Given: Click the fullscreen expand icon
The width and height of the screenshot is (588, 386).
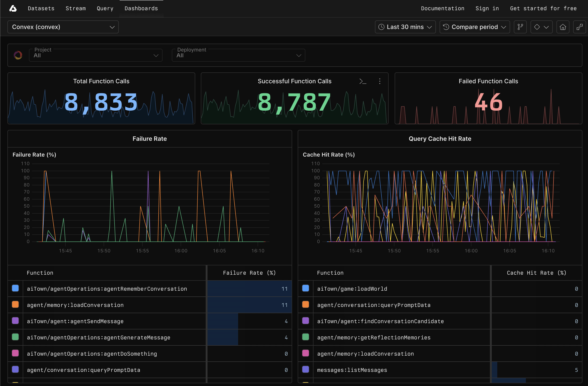Looking at the screenshot, I should pos(579,27).
